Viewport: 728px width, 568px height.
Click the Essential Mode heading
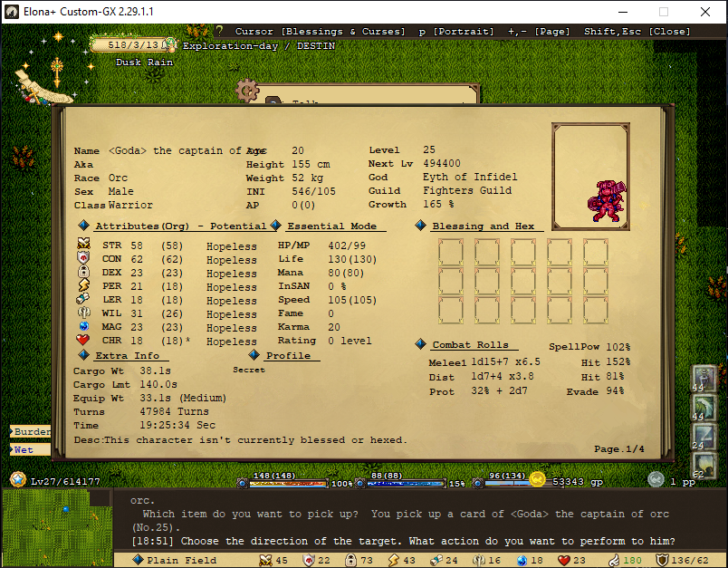click(x=332, y=226)
